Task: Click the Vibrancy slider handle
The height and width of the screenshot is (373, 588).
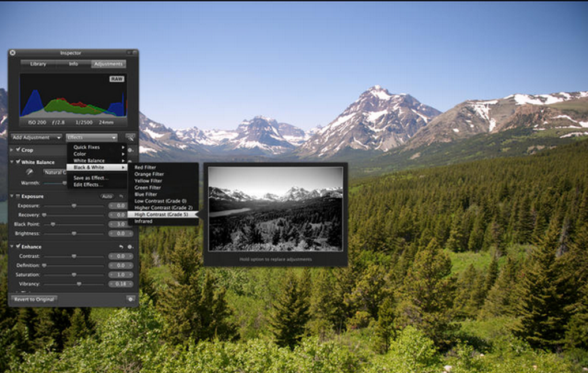Action: click(x=79, y=284)
